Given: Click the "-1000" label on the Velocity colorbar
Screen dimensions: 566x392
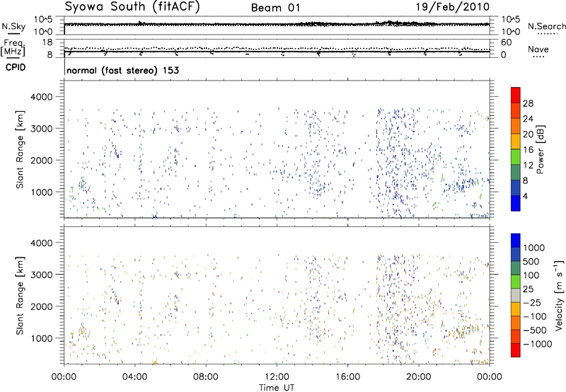Looking at the screenshot, I should [538, 344].
